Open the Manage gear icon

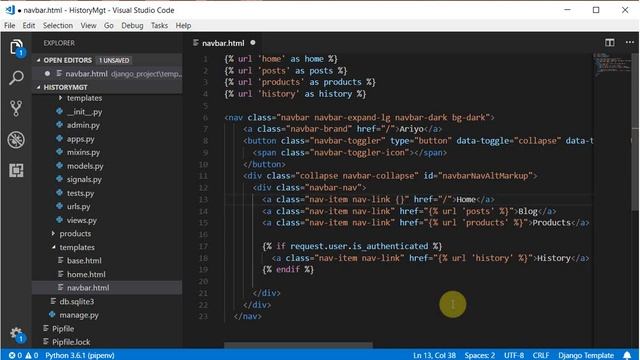click(x=16, y=333)
